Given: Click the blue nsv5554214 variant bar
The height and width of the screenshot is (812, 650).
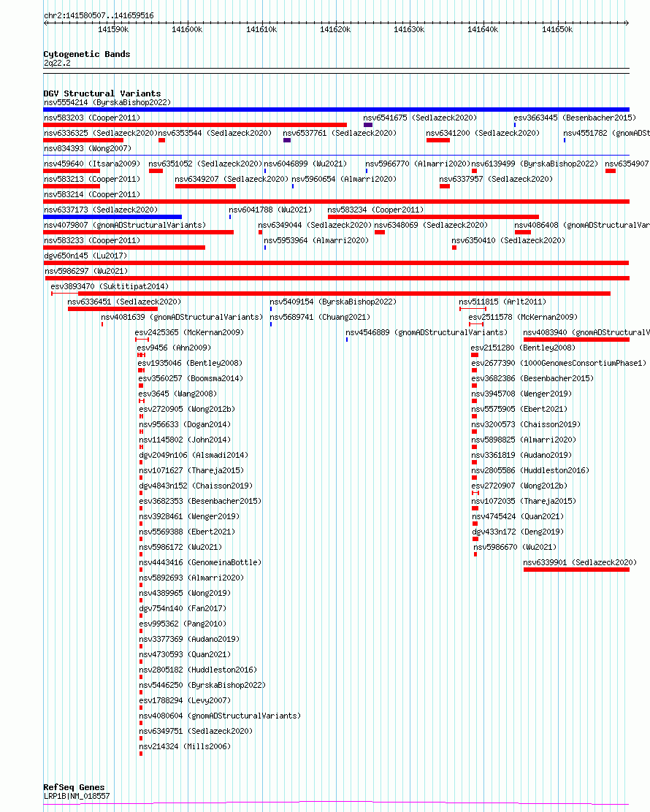Looking at the screenshot, I should click(x=336, y=110).
